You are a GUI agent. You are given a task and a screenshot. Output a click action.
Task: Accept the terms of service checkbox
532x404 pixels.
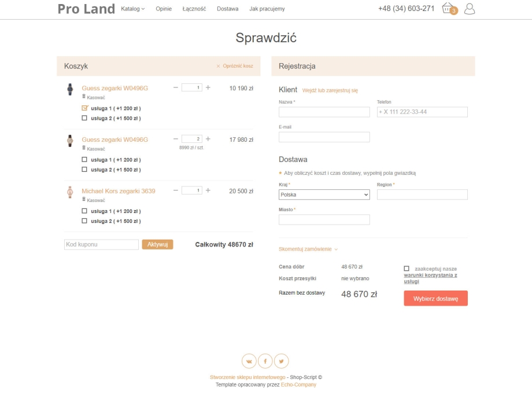[407, 269]
